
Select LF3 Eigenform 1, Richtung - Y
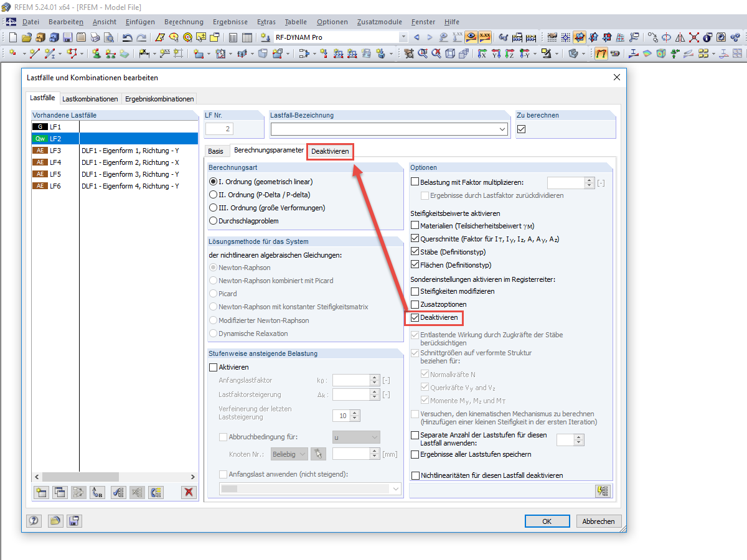pos(115,151)
